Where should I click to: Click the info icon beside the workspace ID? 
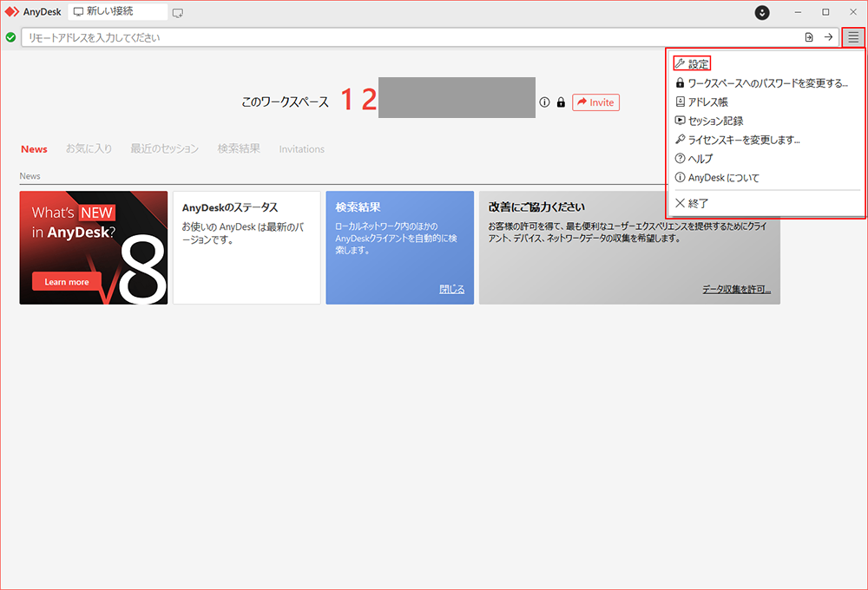click(545, 102)
